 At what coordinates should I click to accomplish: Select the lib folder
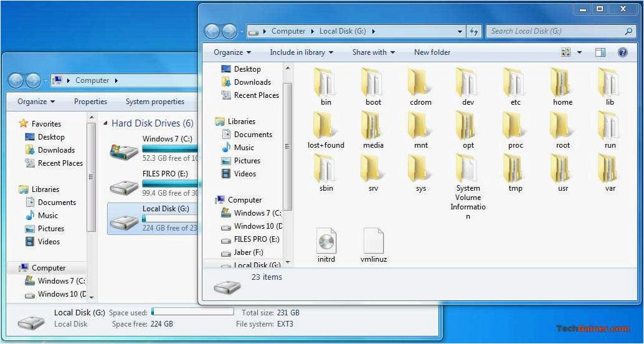click(610, 87)
